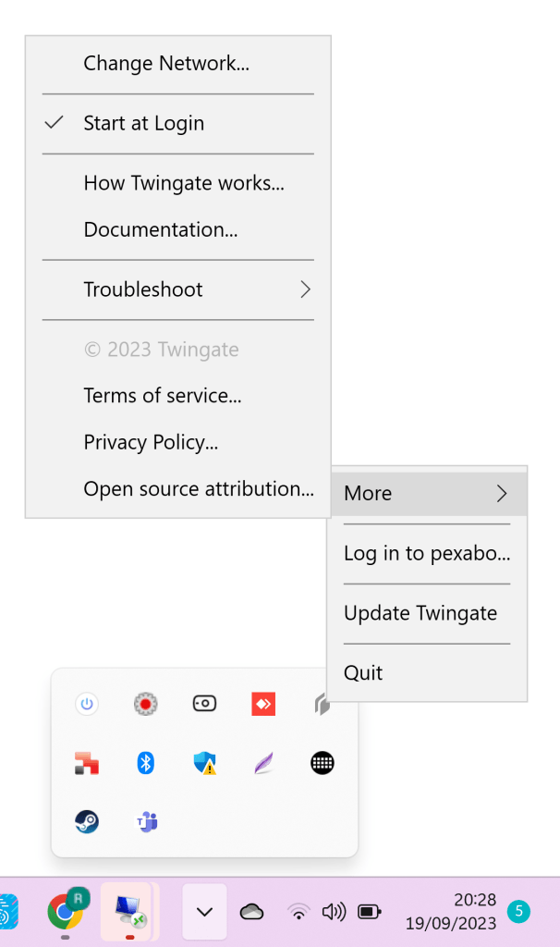Open Open source attribution entry
This screenshot has width=560, height=947.
(178, 488)
